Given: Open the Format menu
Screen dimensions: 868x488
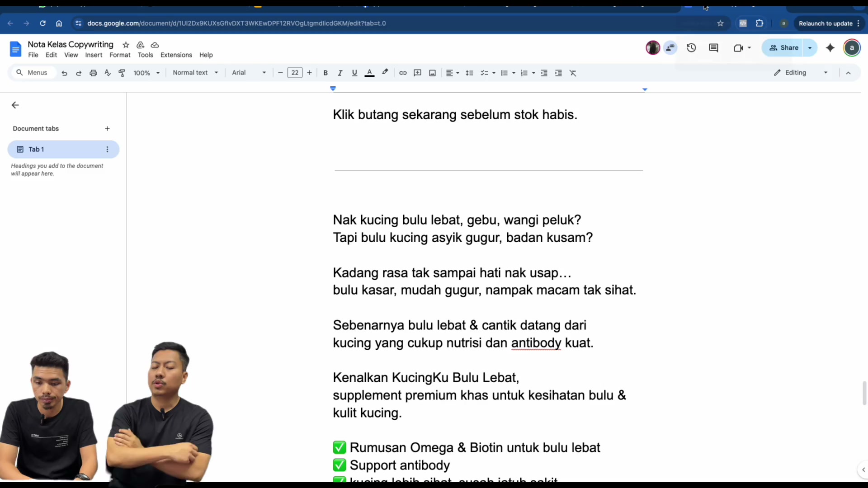Looking at the screenshot, I should coord(120,55).
